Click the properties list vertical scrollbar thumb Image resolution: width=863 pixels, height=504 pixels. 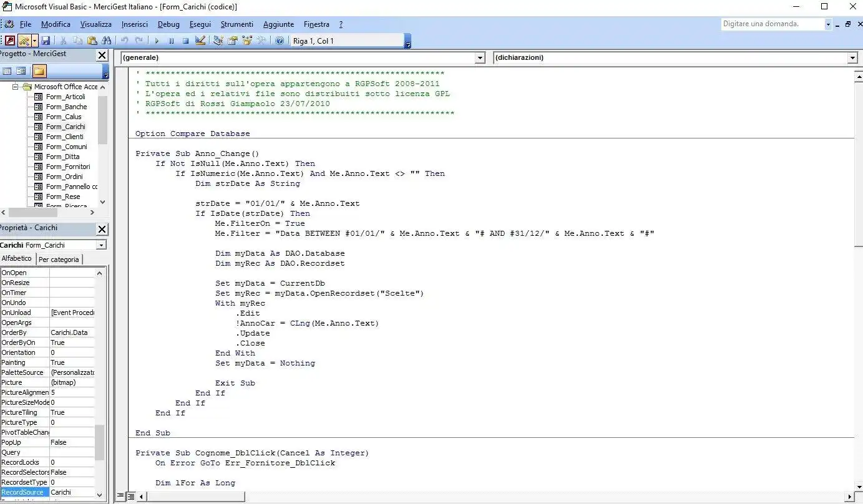(99, 442)
